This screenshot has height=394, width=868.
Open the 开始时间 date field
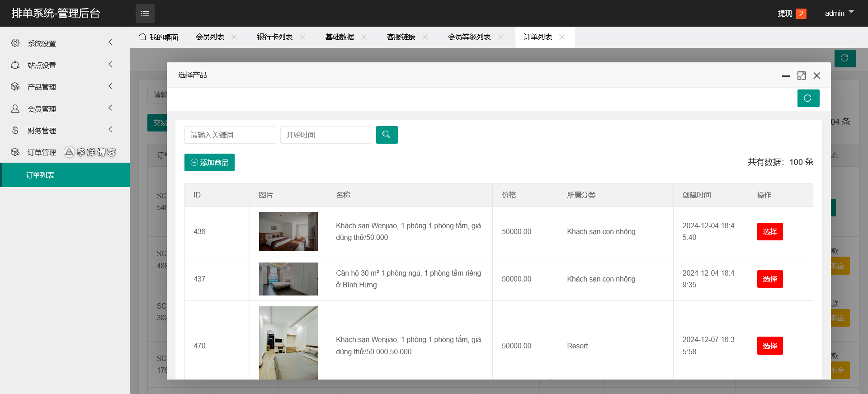tap(325, 135)
